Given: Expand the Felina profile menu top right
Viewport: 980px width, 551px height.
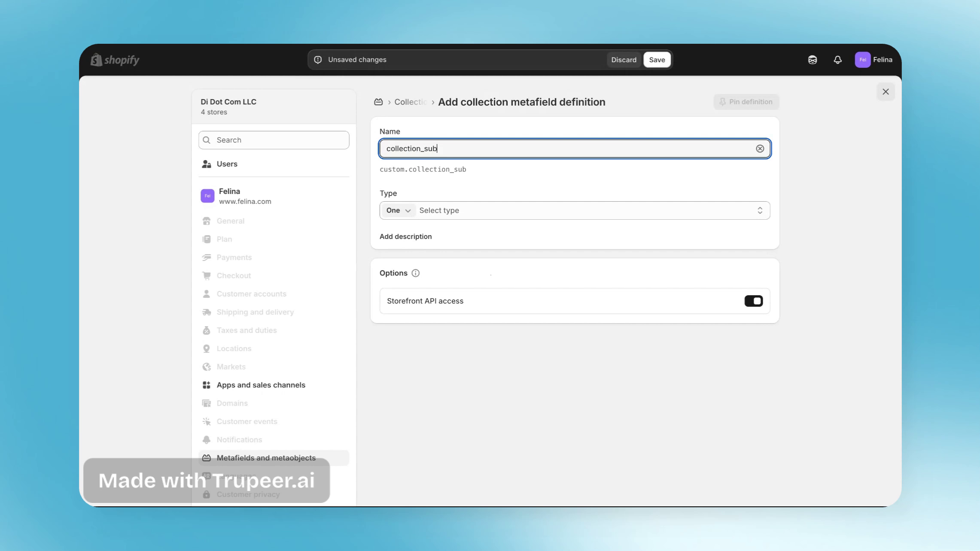Looking at the screenshot, I should 874,60.
